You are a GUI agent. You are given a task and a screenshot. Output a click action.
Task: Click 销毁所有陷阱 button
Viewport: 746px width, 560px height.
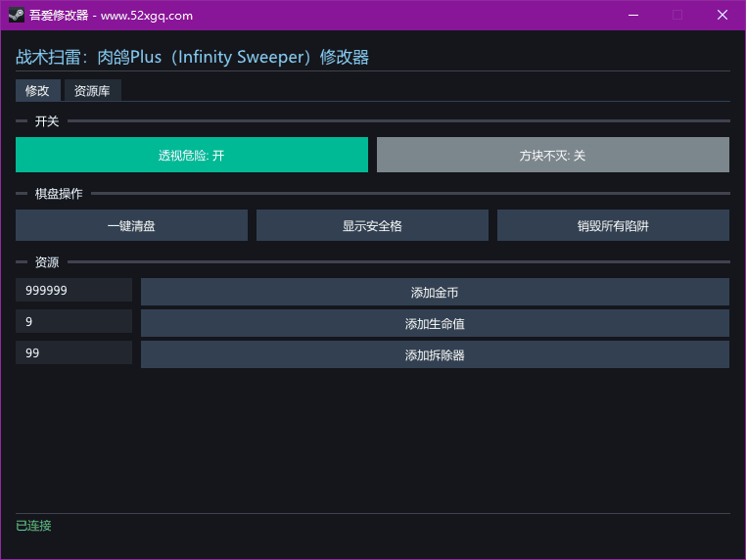(613, 225)
